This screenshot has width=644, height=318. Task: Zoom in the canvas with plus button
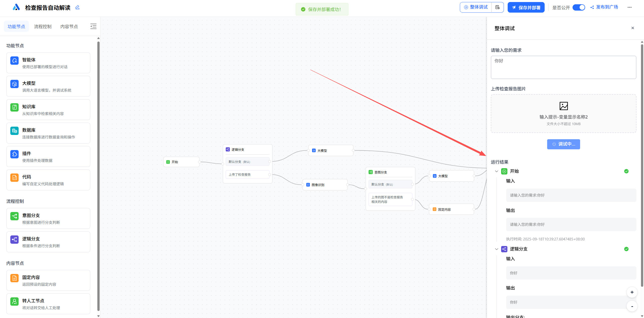(632, 292)
